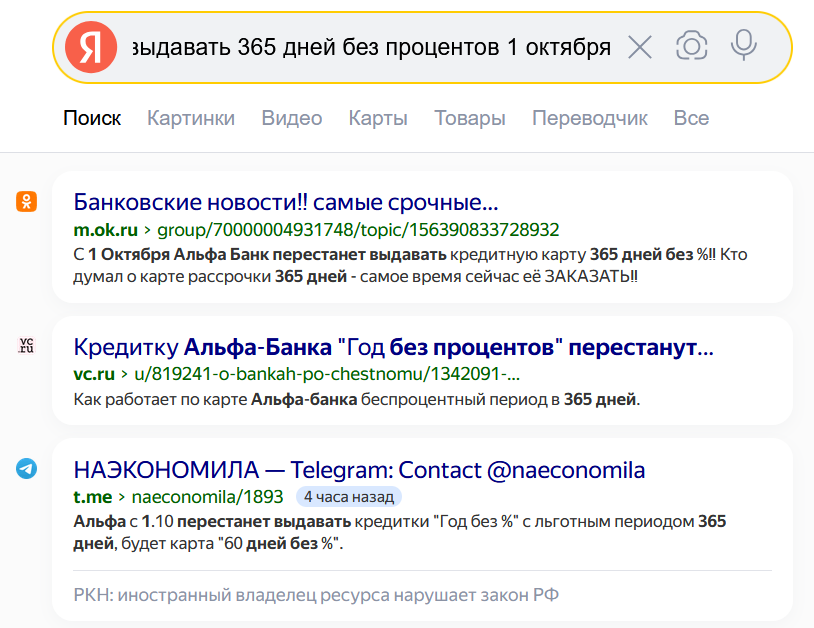Open vc.ru domain link
814x628 pixels.
(x=94, y=374)
